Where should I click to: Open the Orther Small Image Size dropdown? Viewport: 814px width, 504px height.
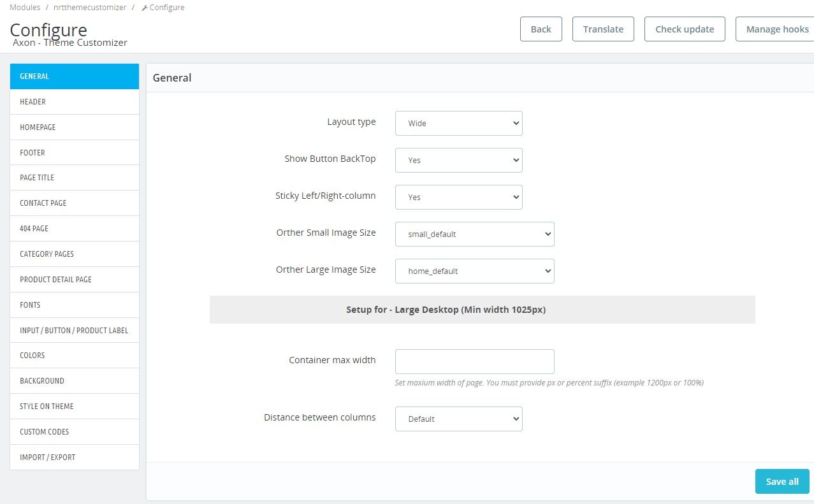[x=474, y=234]
